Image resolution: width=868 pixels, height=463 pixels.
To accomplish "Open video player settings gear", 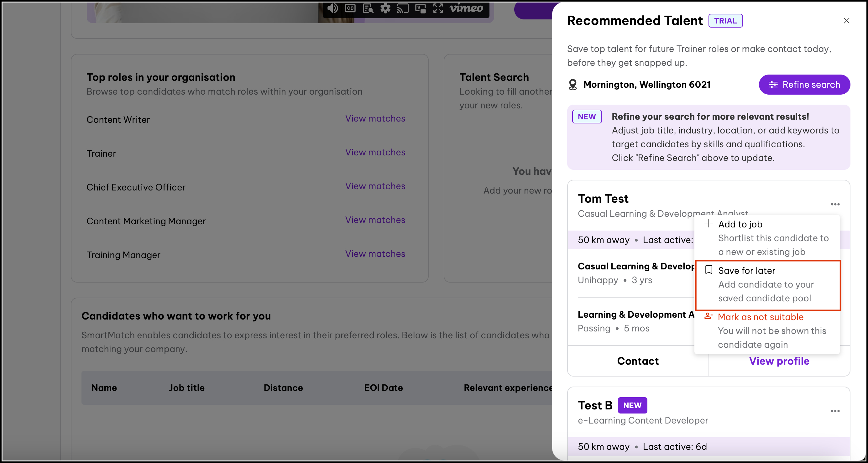I will (385, 8).
